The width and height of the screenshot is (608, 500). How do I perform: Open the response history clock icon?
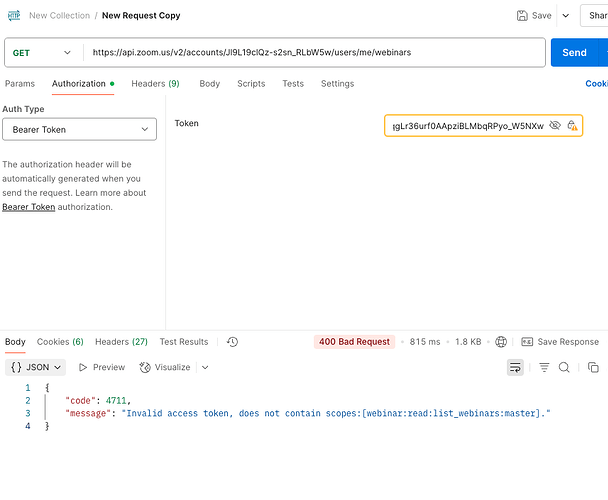(232, 342)
